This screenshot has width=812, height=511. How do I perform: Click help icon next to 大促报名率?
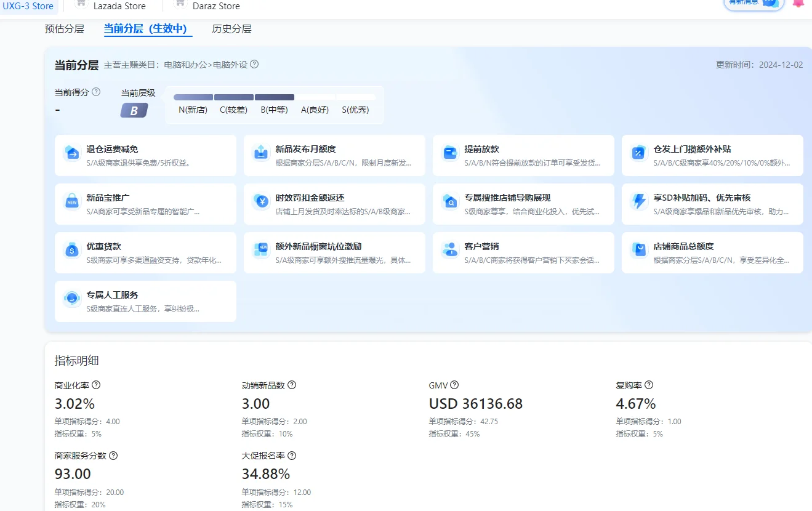pos(292,456)
